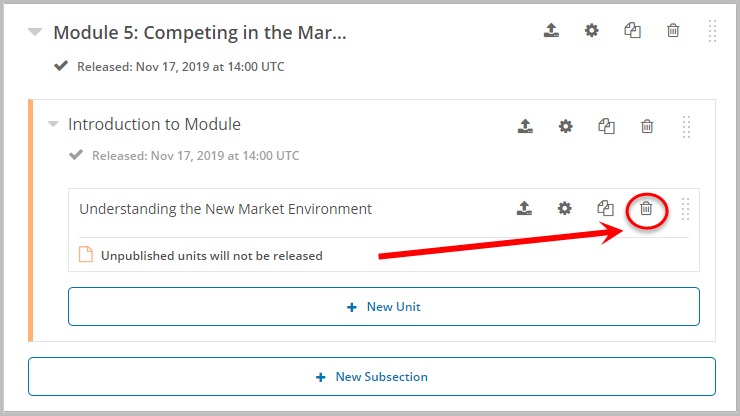Open Understanding the New Market Environment unit

[x=225, y=209]
